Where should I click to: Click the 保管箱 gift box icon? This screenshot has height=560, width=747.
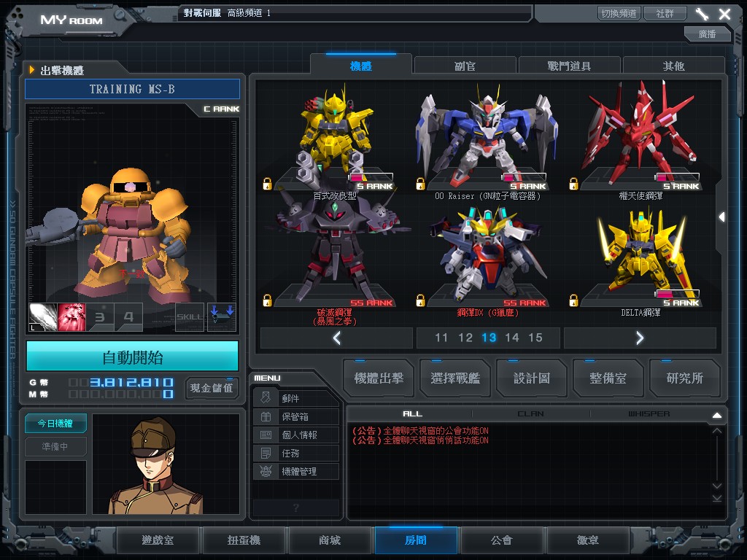tap(266, 416)
